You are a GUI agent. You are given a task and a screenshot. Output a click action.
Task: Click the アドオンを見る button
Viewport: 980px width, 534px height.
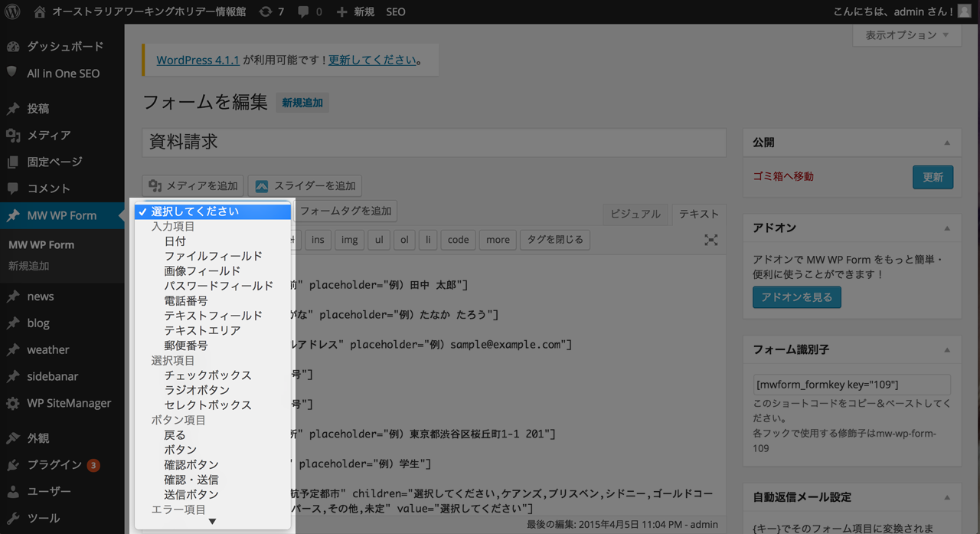coord(796,297)
